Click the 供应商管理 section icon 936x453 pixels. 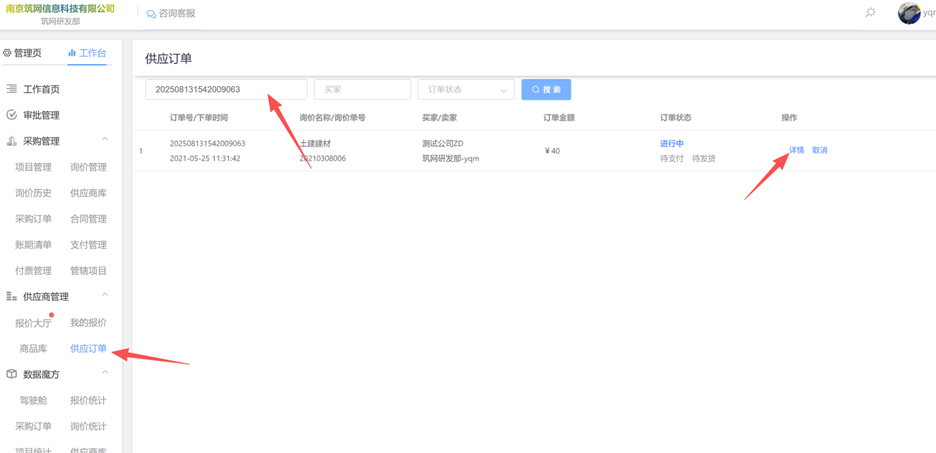pyautogui.click(x=12, y=297)
